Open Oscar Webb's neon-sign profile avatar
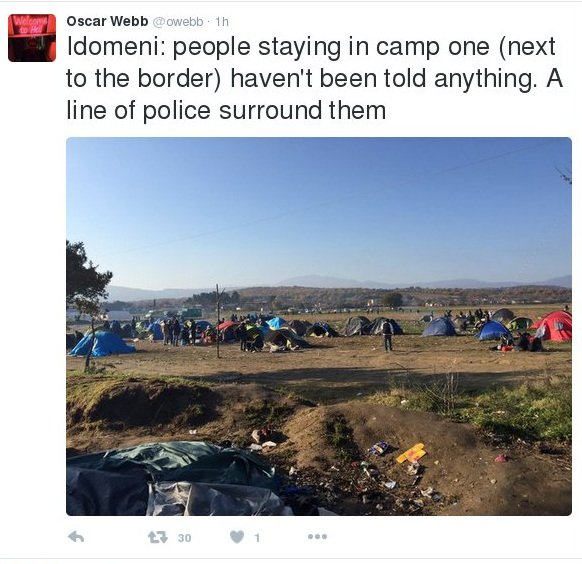Screen dimensions: 582x564 [x=32, y=38]
